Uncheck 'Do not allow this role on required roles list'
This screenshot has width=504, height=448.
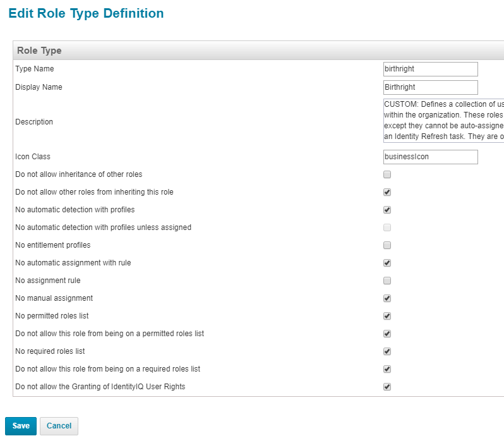[387, 369]
